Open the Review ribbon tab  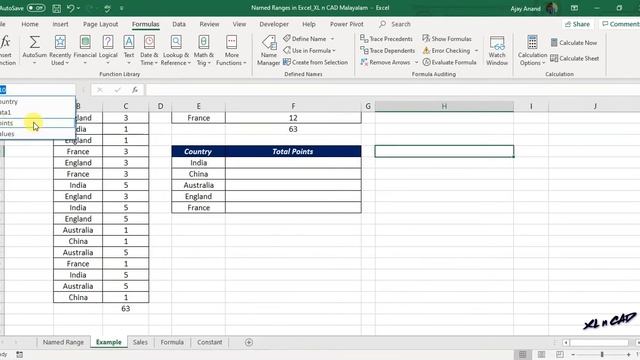[209, 24]
